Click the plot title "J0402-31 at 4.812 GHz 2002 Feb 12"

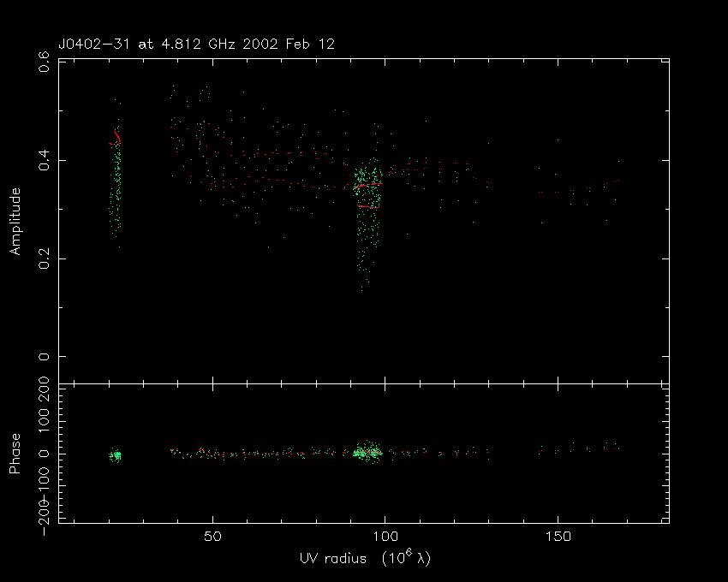pyautogui.click(x=196, y=45)
